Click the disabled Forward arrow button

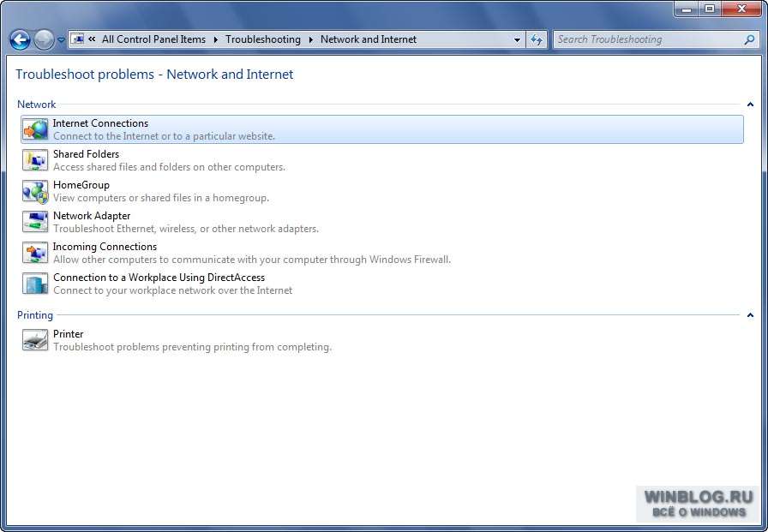(44, 39)
